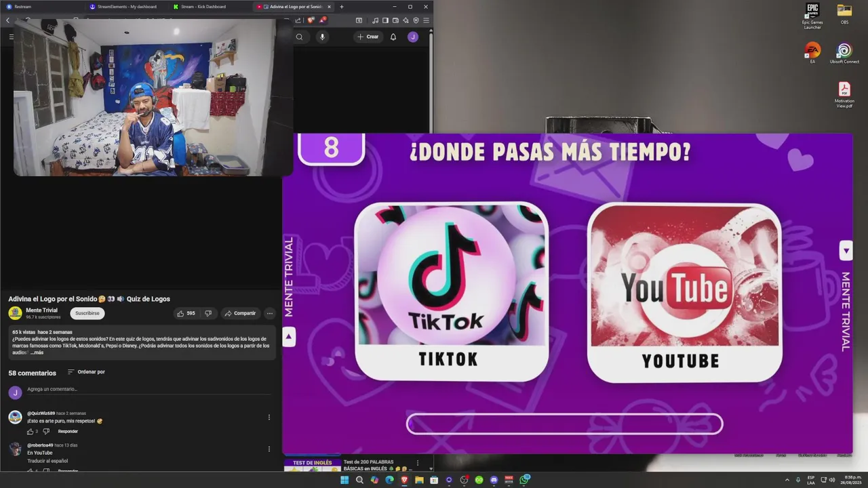The image size is (868, 488).
Task: Open Ubisoft Connect desktop icon
Action: tap(844, 54)
